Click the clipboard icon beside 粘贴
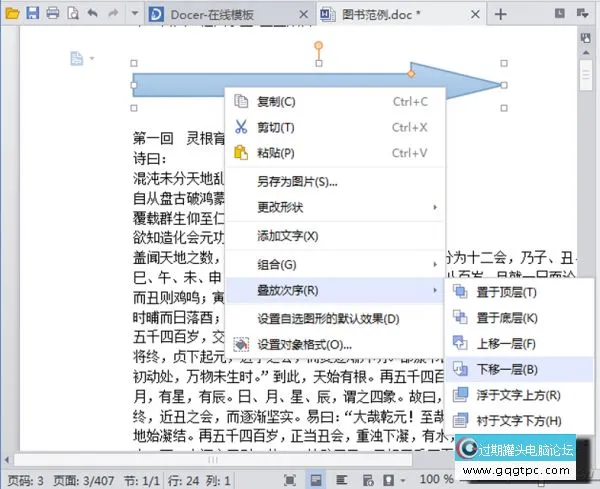Viewport: 600px width, 489px height. (241, 153)
